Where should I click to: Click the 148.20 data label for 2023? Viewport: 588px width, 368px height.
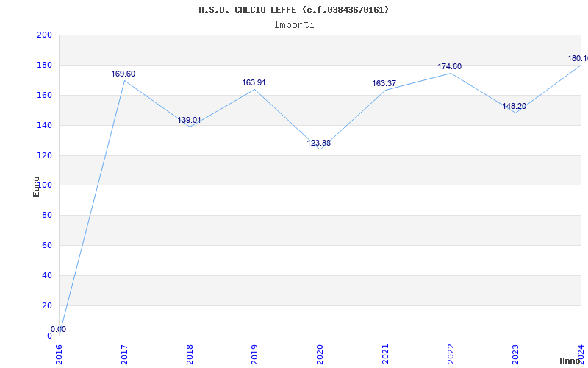pyautogui.click(x=514, y=106)
